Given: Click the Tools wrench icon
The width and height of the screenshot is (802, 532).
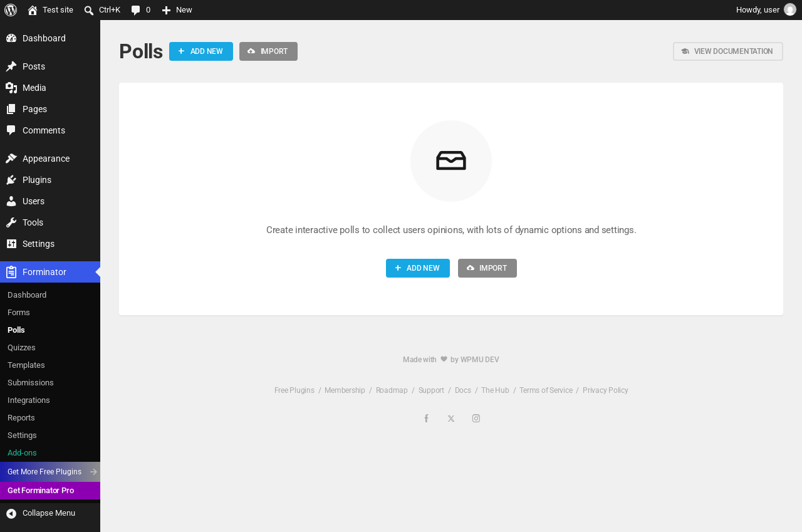Looking at the screenshot, I should coord(11,222).
